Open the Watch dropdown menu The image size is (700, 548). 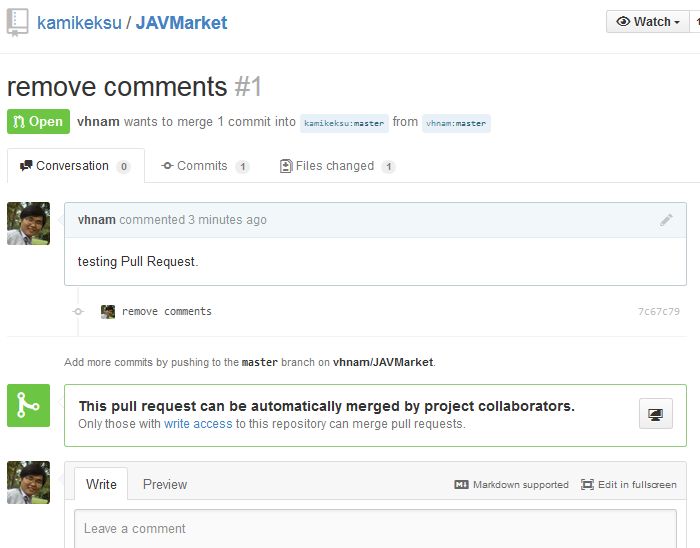pyautogui.click(x=647, y=21)
